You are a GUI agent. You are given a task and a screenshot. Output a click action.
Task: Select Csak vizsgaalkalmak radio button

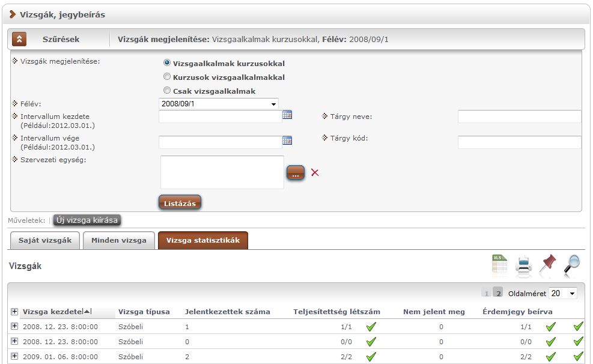(x=167, y=90)
